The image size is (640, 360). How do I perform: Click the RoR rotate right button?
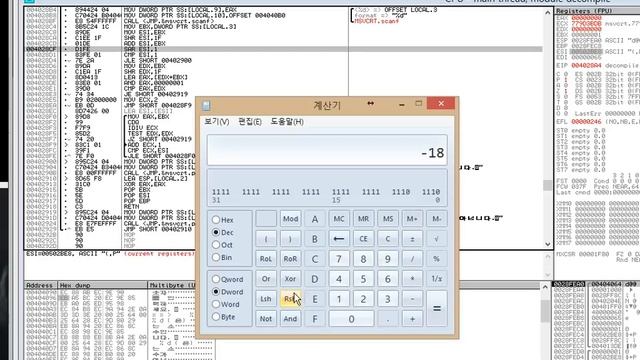(x=290, y=259)
